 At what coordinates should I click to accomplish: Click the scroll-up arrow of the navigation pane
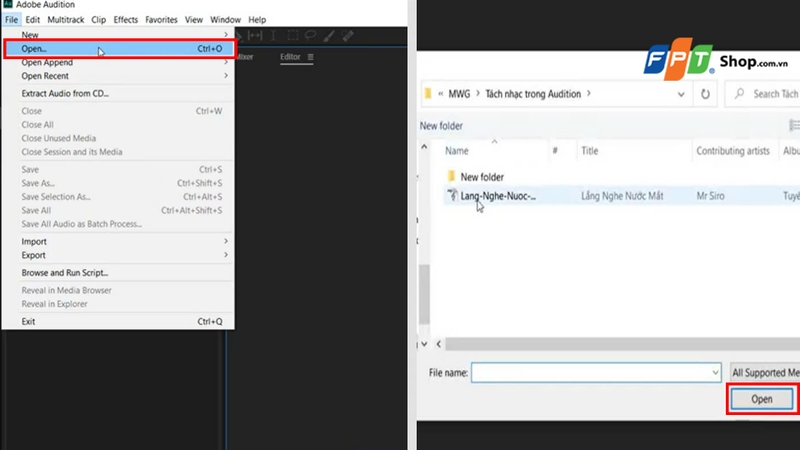click(x=424, y=147)
